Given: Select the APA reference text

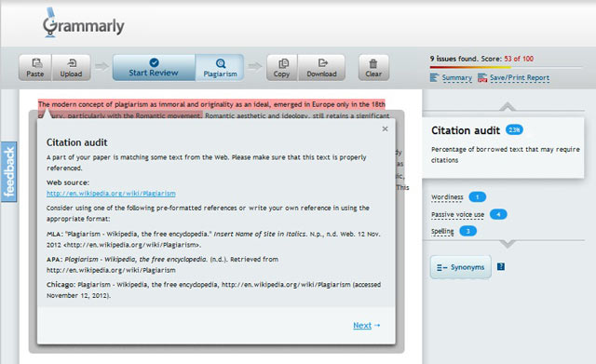Looking at the screenshot, I should click(x=162, y=264).
